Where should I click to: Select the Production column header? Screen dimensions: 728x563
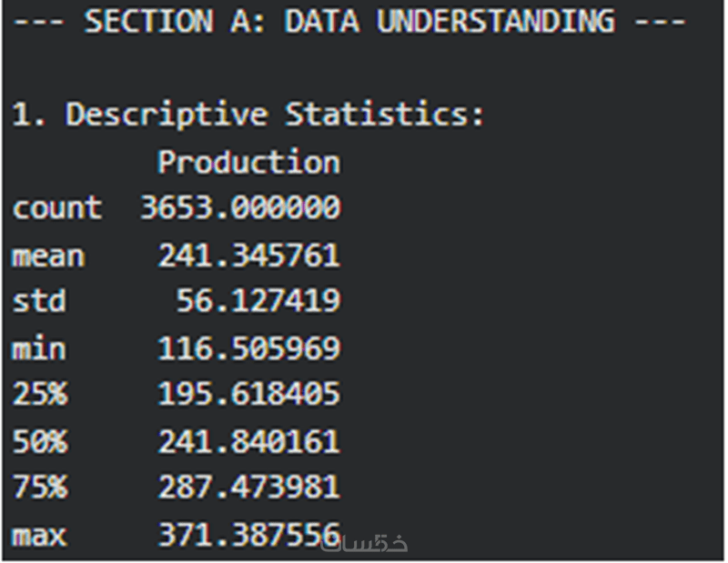click(248, 163)
